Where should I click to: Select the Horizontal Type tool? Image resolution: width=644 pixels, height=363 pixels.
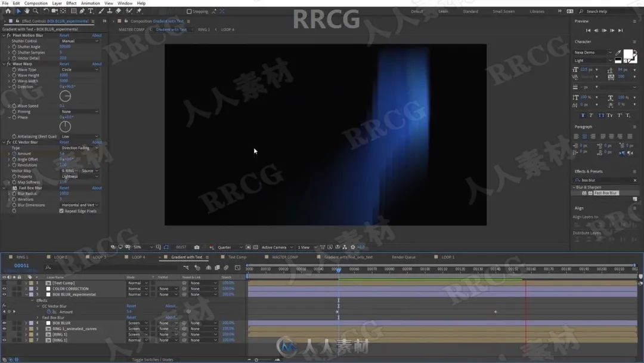point(91,10)
